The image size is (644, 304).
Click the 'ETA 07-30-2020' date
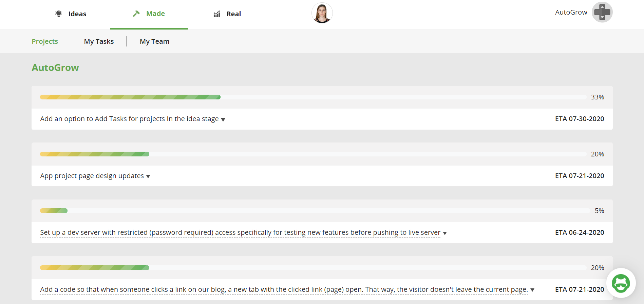click(x=580, y=119)
